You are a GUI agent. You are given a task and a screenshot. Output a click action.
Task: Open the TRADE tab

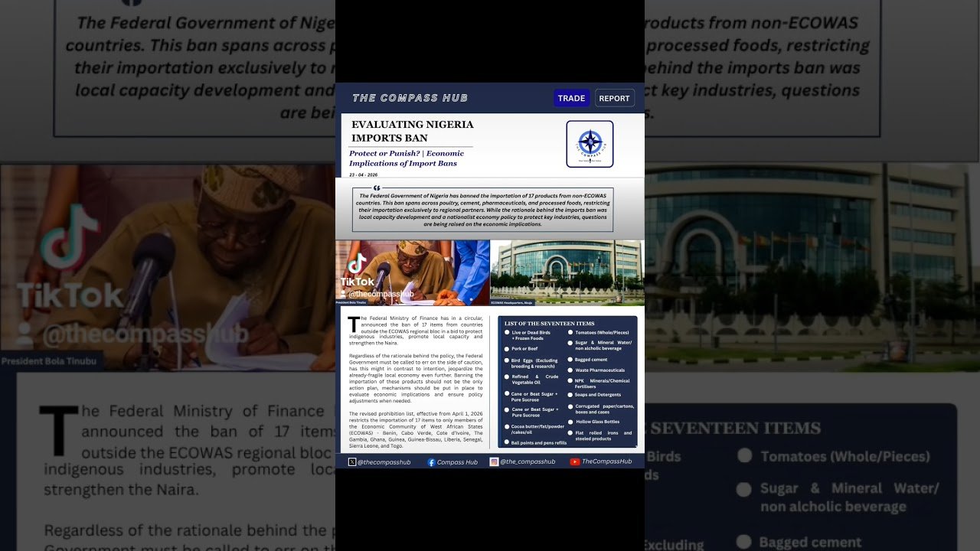point(571,98)
